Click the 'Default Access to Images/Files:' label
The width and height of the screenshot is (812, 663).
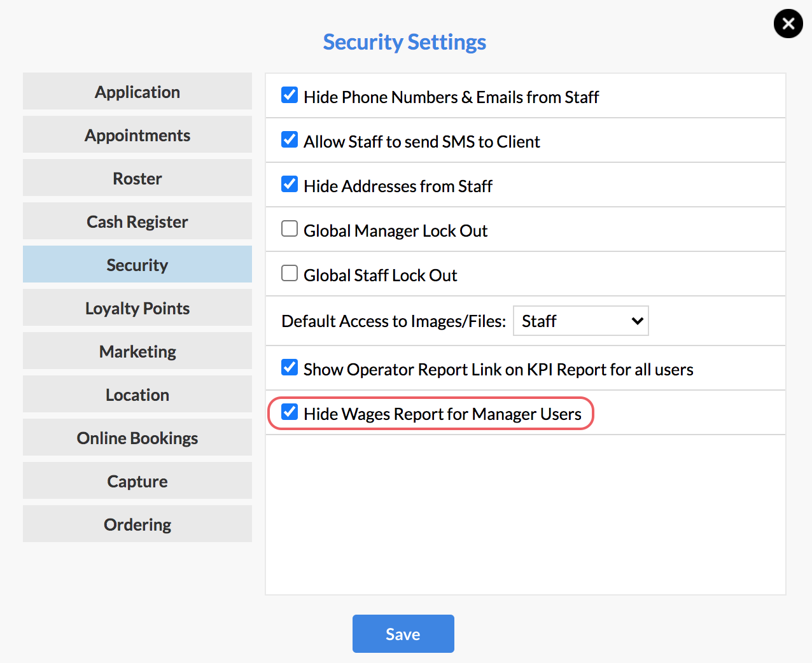click(394, 321)
